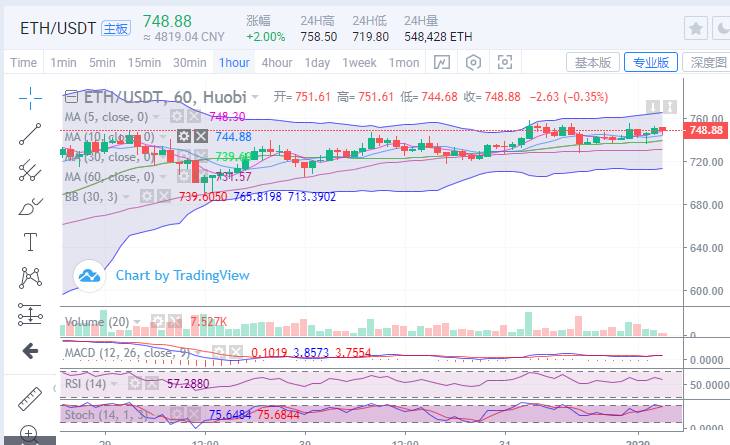The height and width of the screenshot is (445, 730).
Task: Select the 4hour timeframe
Action: [277, 62]
